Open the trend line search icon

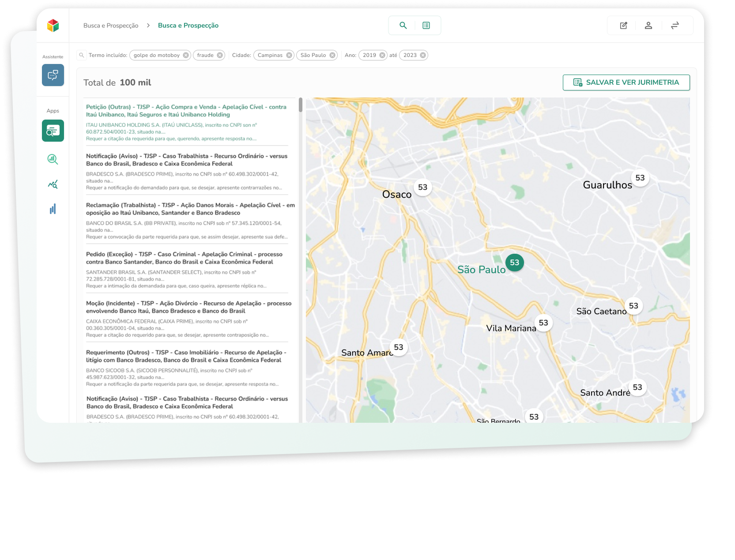pos(53,184)
